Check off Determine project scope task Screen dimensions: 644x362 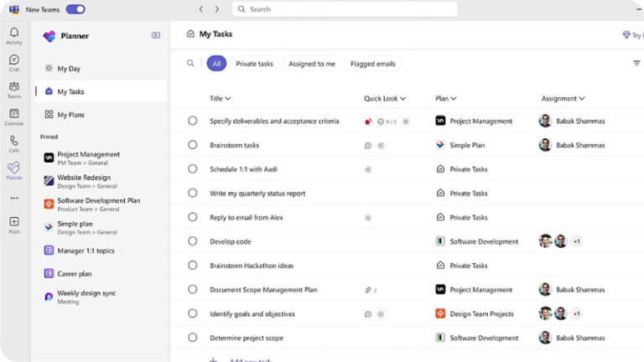pos(193,338)
